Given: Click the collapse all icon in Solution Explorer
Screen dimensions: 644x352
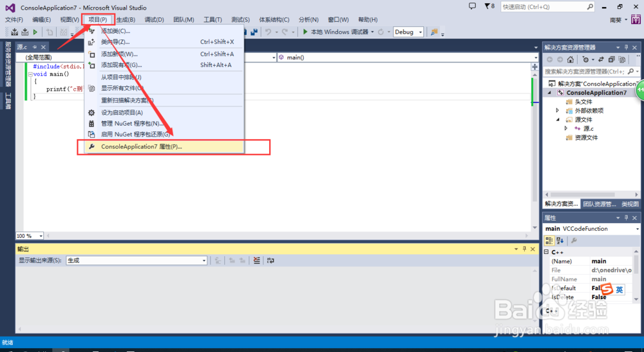Looking at the screenshot, I should 612,59.
